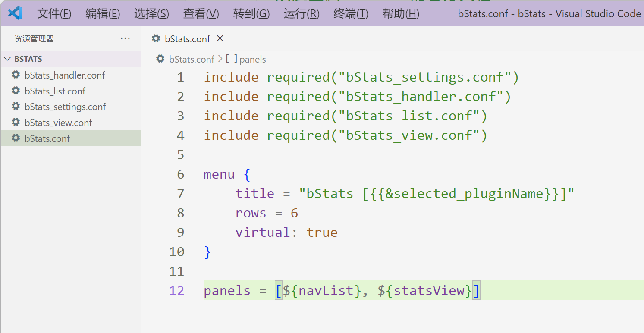Click line number 6 in the gutter
Screen dimensions: 644x333
pyautogui.click(x=180, y=174)
